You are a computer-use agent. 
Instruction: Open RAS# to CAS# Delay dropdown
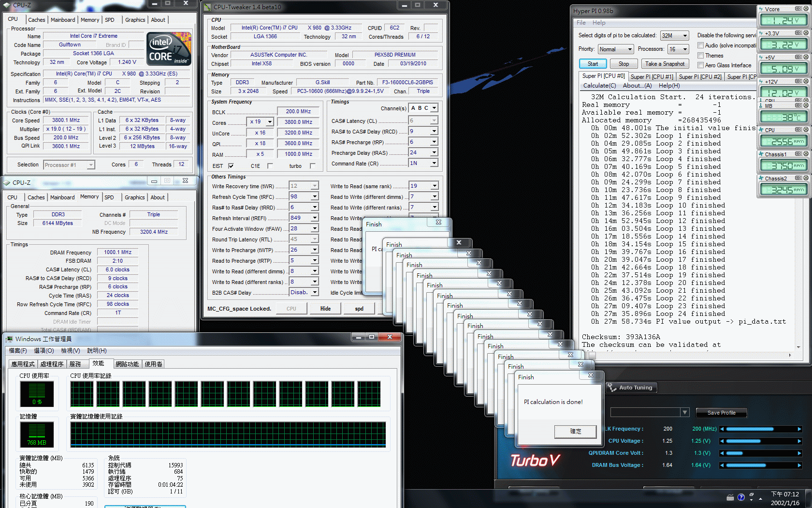coord(434,131)
